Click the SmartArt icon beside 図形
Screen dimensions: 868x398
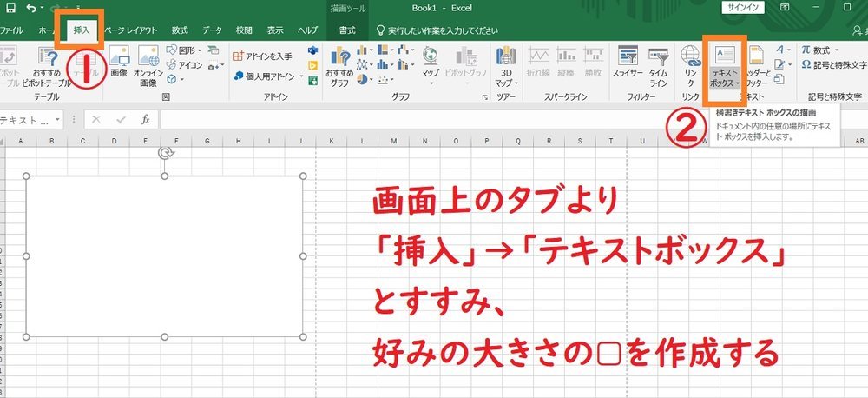coord(214,50)
